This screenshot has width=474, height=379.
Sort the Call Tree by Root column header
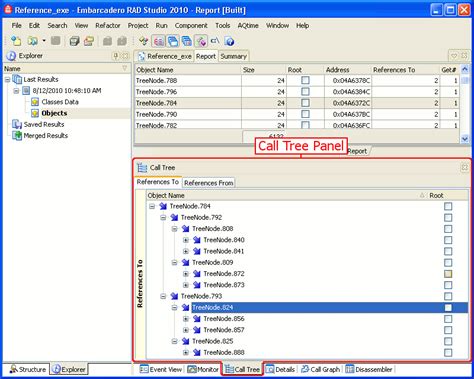tap(448, 195)
